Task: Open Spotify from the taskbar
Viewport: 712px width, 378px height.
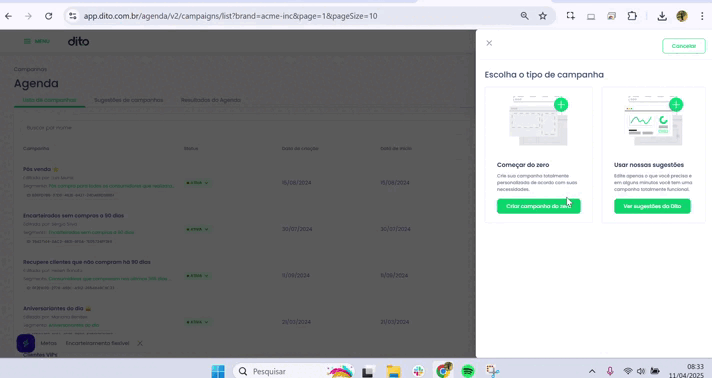Action: 468,371
